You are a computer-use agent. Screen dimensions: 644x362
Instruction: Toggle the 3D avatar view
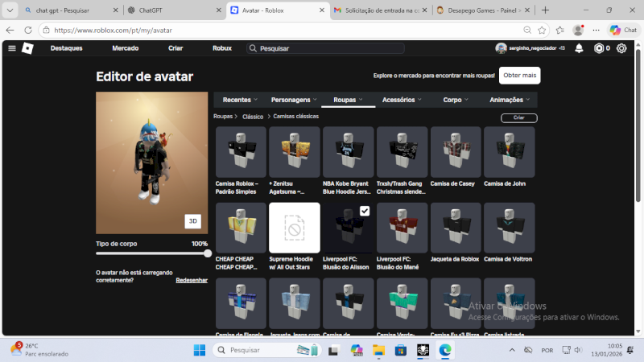(x=192, y=220)
